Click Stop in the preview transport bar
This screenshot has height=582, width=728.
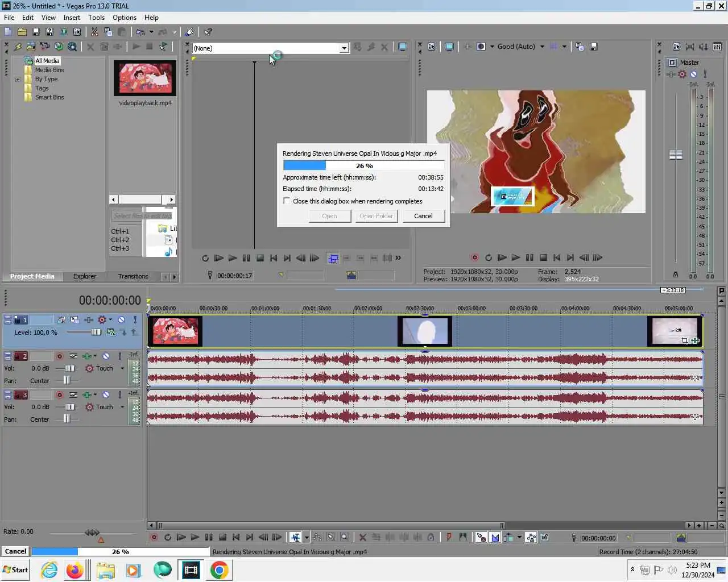[543, 257]
